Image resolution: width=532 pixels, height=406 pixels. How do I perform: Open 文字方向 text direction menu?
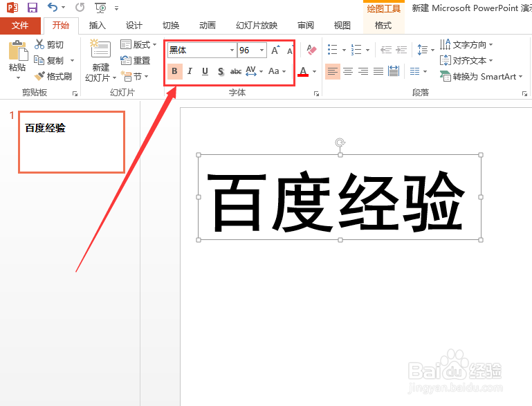pos(466,44)
